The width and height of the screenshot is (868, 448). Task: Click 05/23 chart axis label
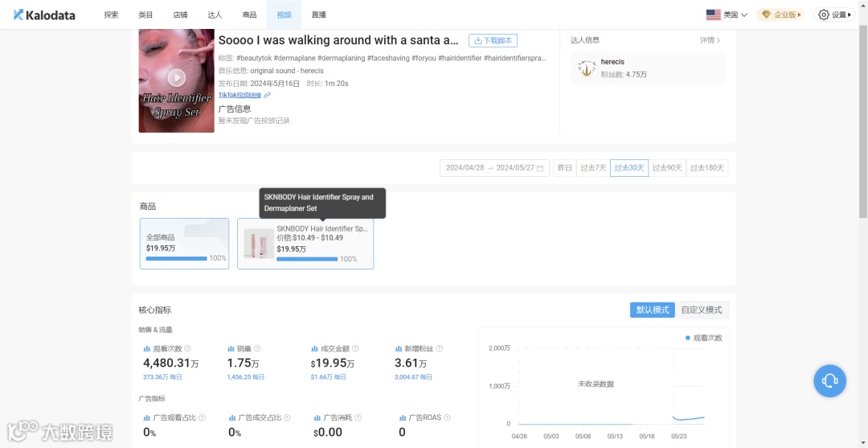678,437
